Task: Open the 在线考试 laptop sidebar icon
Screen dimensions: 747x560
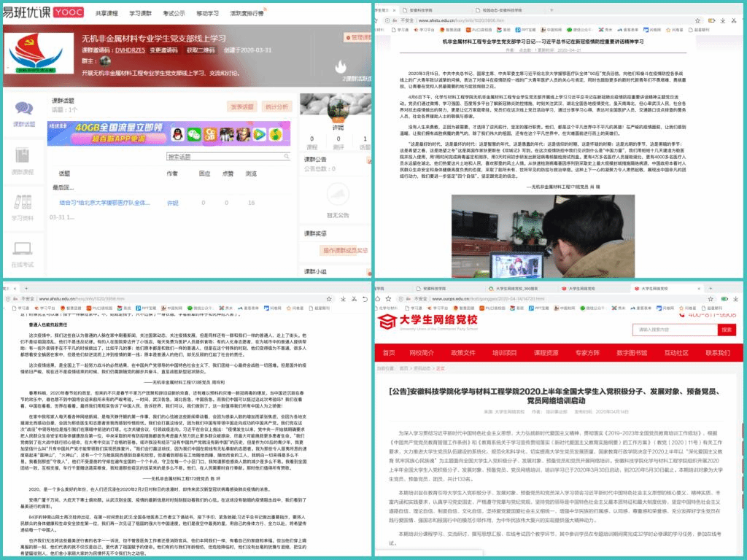Action: coord(23,249)
